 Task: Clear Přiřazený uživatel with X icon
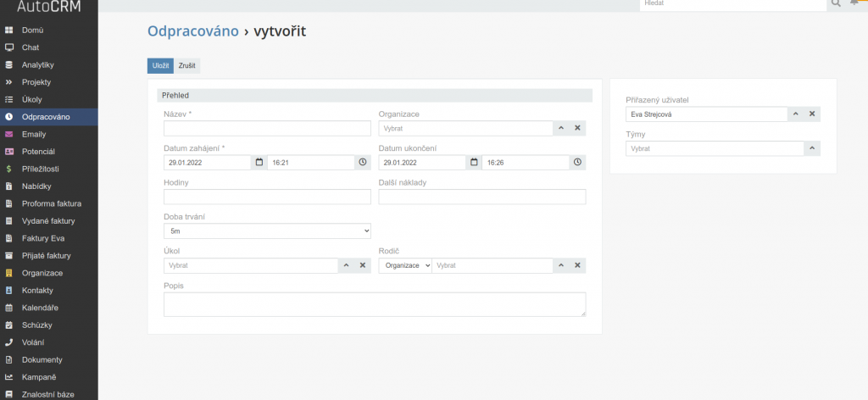(812, 114)
